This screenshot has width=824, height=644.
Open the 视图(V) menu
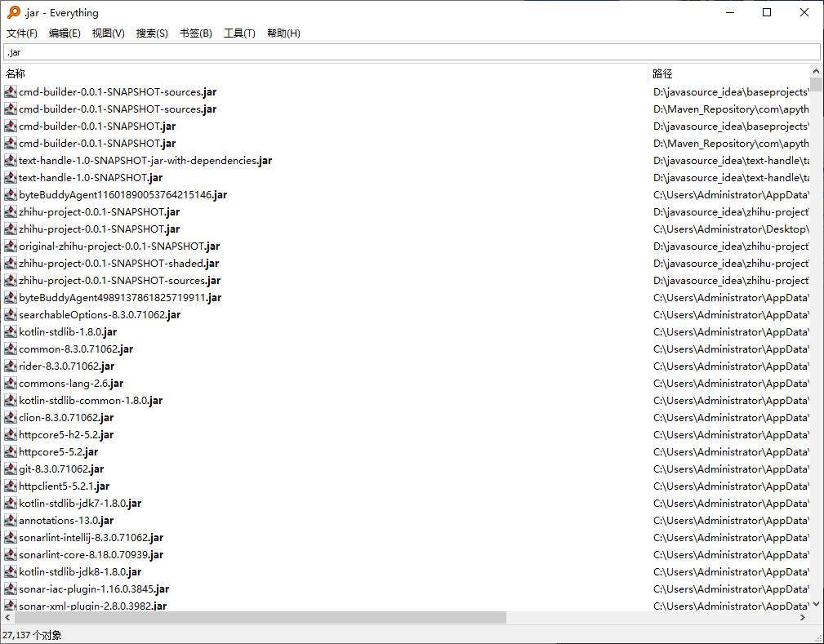109,33
